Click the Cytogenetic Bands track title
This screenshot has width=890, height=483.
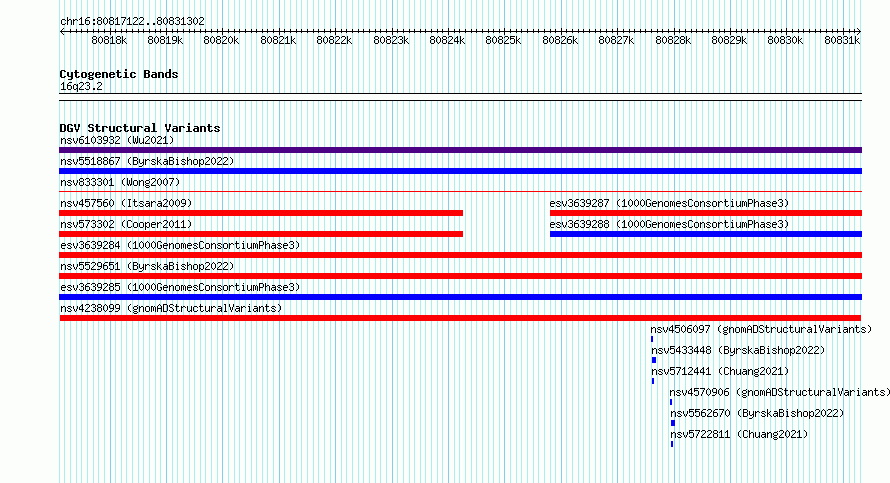click(x=119, y=74)
